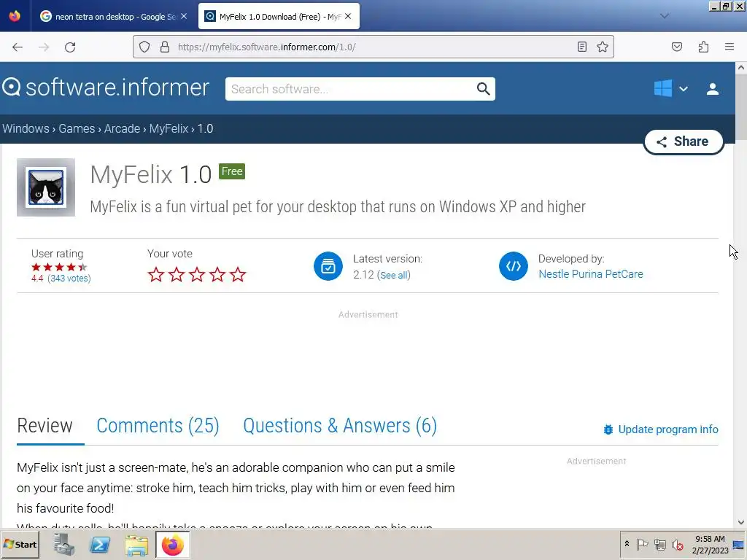The width and height of the screenshot is (747, 560).
Task: Click the MyFelix cat program thumbnail
Action: point(46,187)
